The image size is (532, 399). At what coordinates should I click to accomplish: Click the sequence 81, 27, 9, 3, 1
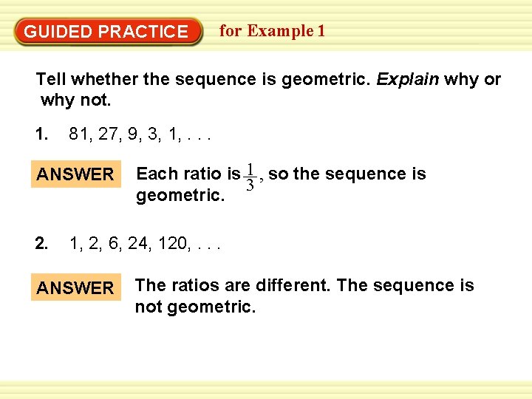coord(140,134)
